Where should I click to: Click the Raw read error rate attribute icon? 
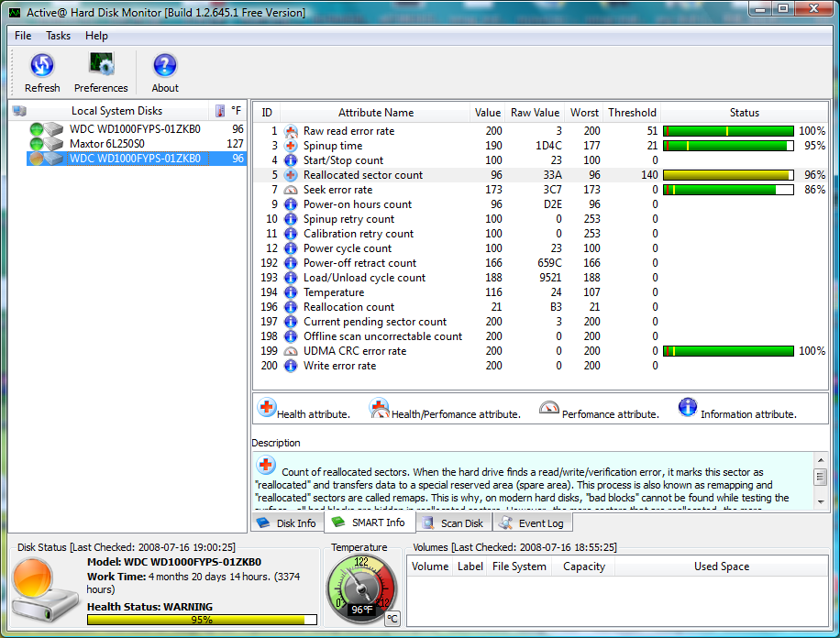[291, 131]
